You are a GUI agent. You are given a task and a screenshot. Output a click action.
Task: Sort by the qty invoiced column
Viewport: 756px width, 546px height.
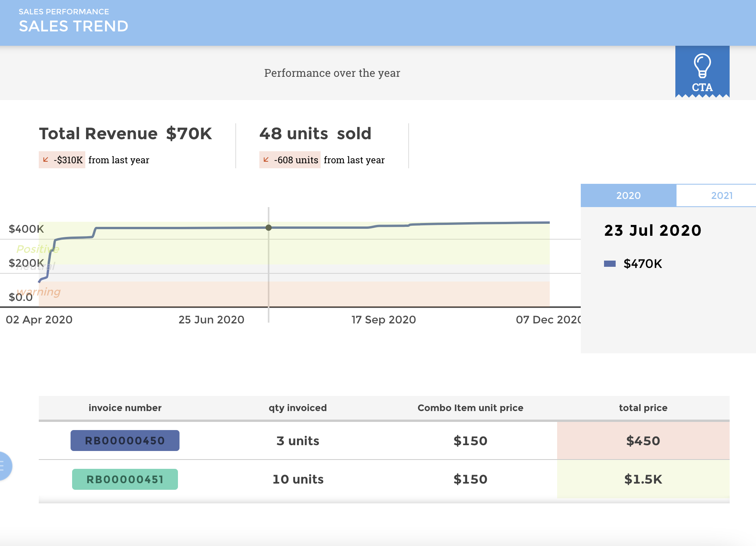(297, 408)
